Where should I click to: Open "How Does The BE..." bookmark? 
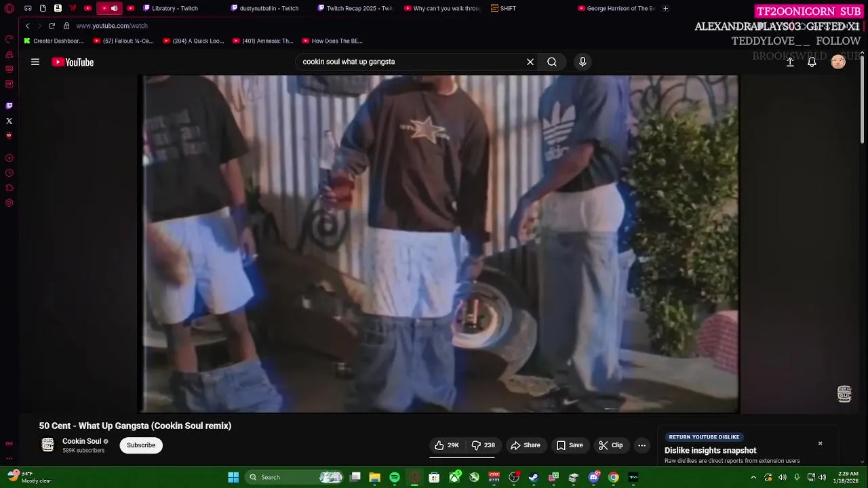click(x=332, y=41)
